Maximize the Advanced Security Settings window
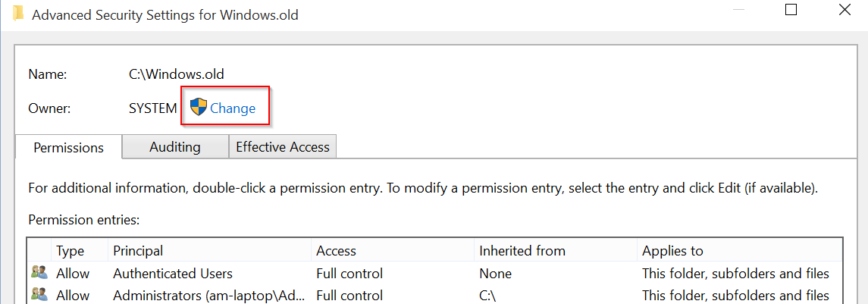The height and width of the screenshot is (304, 868). [x=791, y=11]
